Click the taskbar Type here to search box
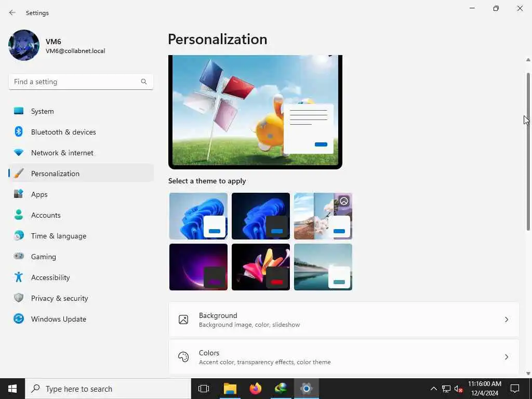 tap(108, 389)
